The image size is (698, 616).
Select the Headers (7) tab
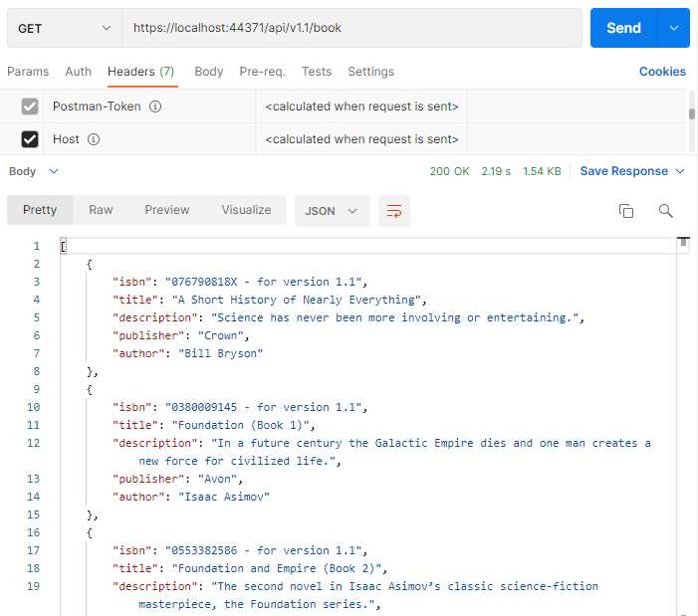(140, 72)
